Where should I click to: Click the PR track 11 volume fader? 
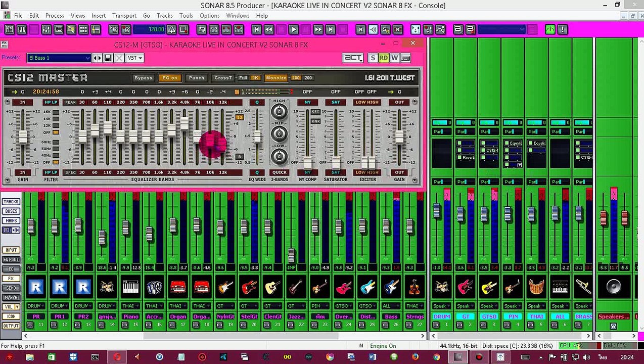[x=30, y=227]
